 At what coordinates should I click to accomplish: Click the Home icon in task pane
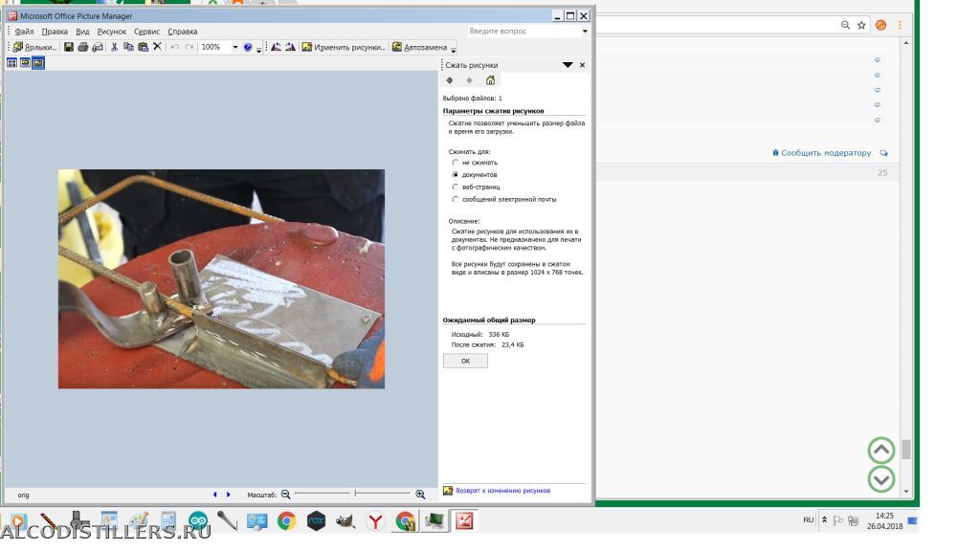[490, 80]
